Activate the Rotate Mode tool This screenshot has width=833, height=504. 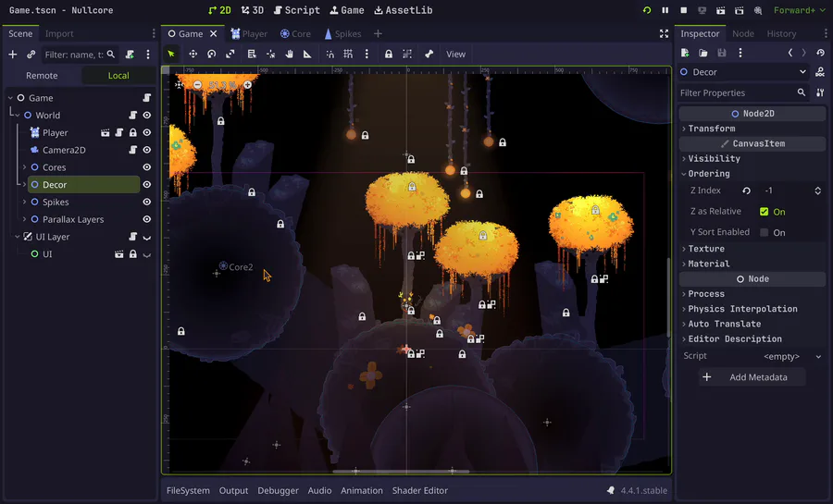211,55
